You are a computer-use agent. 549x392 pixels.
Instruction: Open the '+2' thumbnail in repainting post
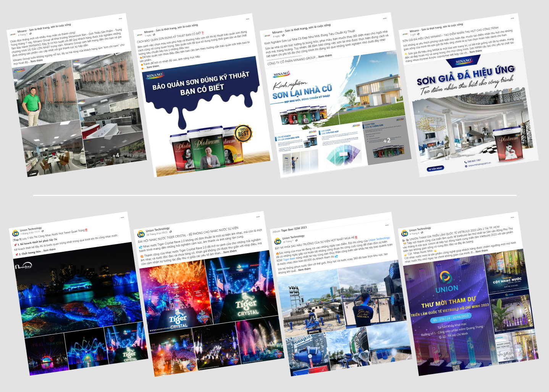[x=387, y=141]
